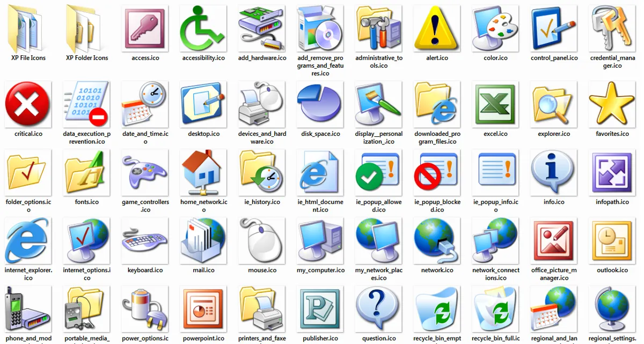Click the 'excel.ico' file name text
Viewport: 644px width, 344px height.
click(x=496, y=134)
